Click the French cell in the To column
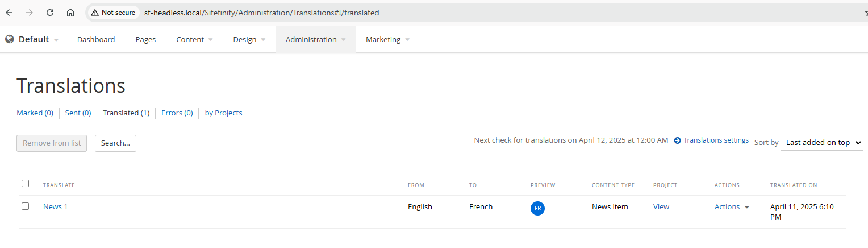 tap(481, 207)
